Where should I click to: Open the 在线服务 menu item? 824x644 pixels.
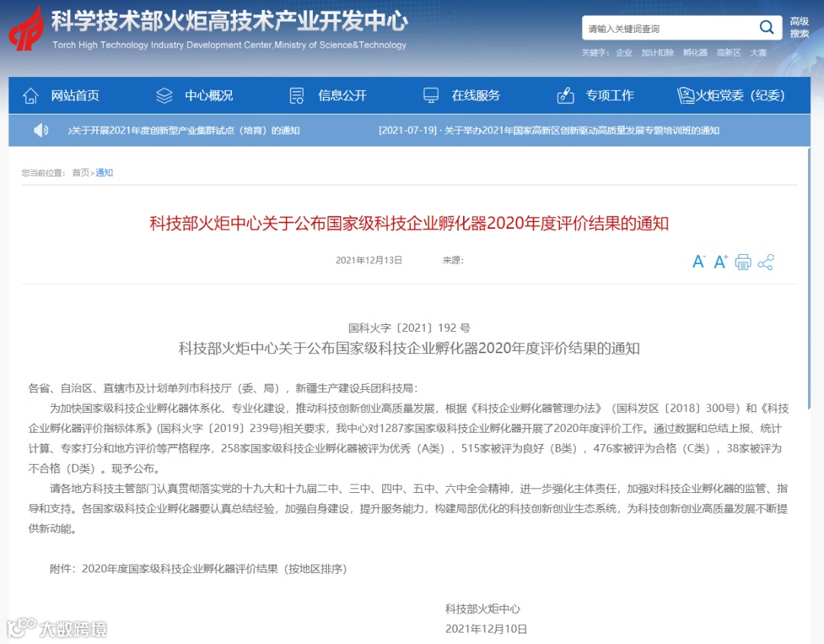click(475, 95)
